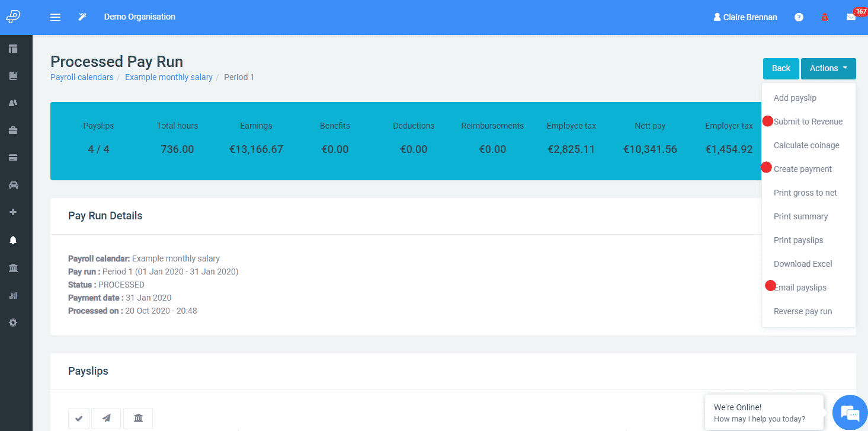
Task: Open reports with the bar chart icon
Action: (13, 295)
